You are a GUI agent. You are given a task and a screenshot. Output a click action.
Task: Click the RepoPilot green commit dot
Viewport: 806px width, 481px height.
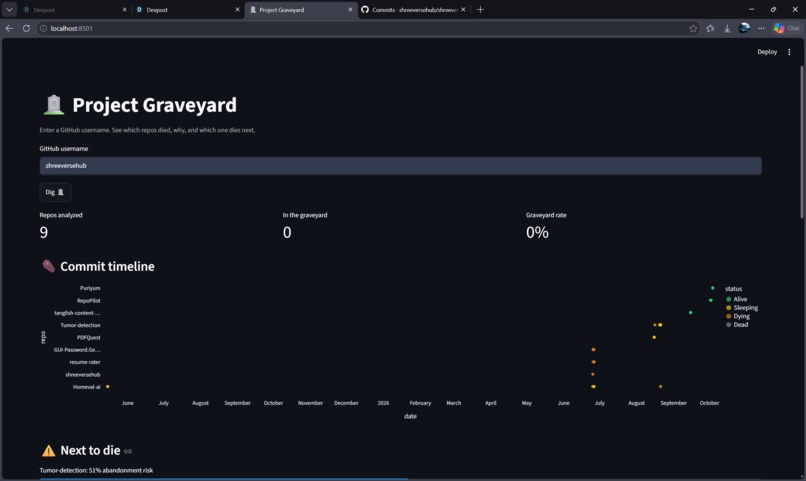pyautogui.click(x=711, y=300)
